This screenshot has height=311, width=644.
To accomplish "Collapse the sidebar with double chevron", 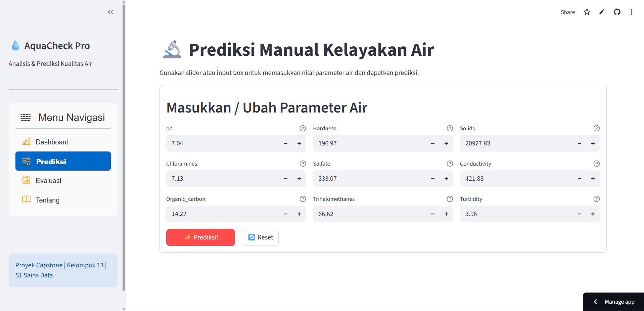I will coord(111,12).
